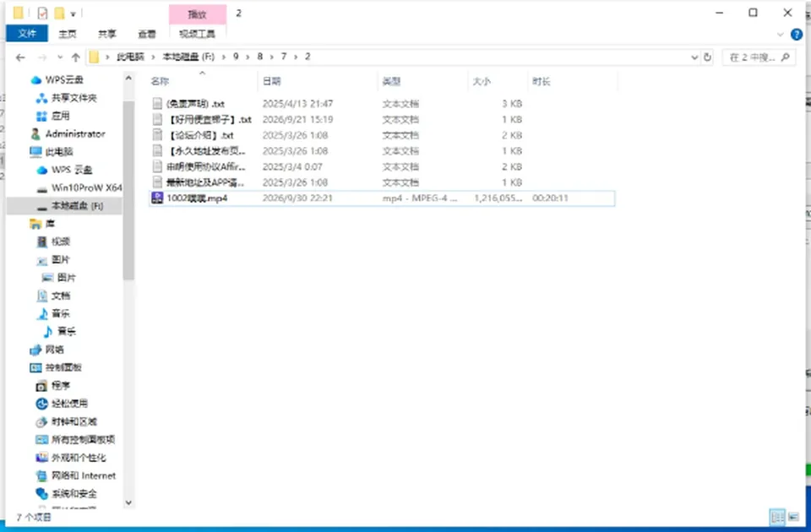
Task: Open the 文件 menu tab
Action: click(27, 34)
